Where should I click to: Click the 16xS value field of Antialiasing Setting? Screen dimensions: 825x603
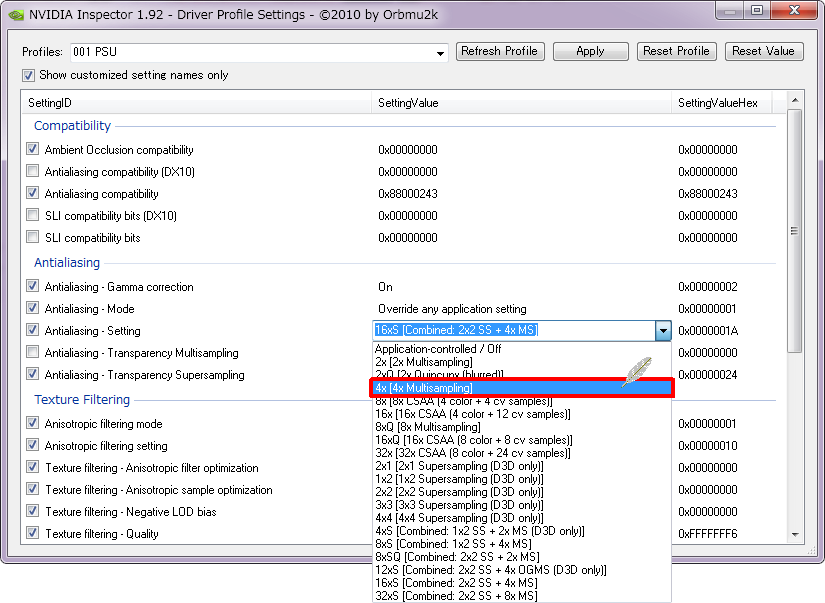click(x=514, y=330)
